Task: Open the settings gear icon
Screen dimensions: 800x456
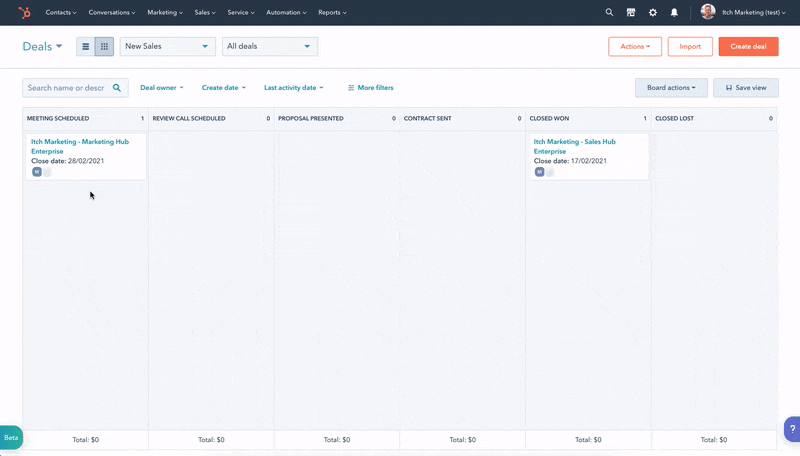Action: (653, 12)
